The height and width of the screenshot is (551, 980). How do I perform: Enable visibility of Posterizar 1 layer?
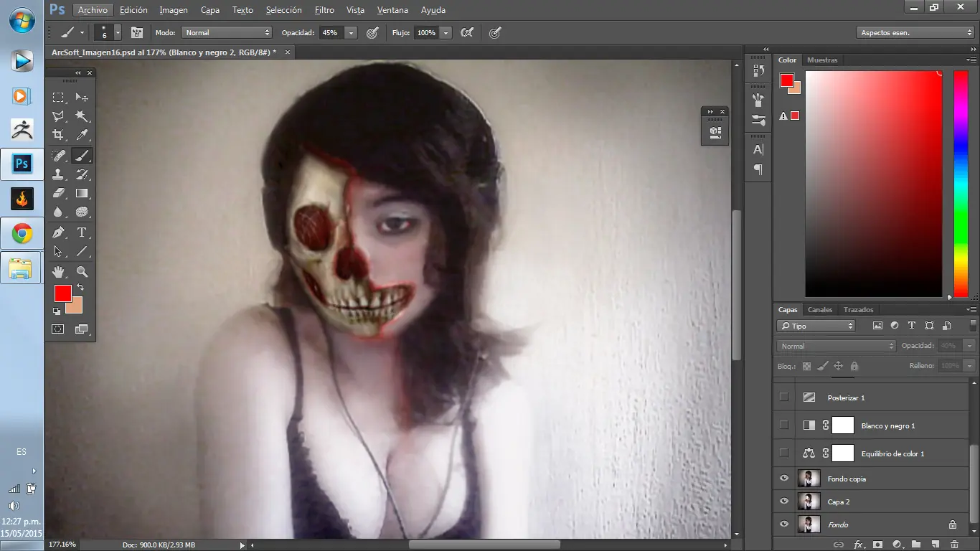tap(783, 397)
